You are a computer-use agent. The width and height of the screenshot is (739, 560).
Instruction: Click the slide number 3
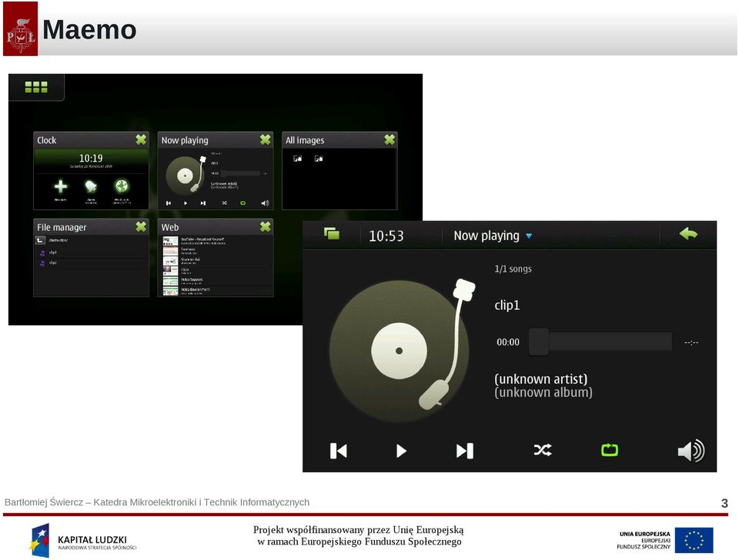pyautogui.click(x=724, y=503)
